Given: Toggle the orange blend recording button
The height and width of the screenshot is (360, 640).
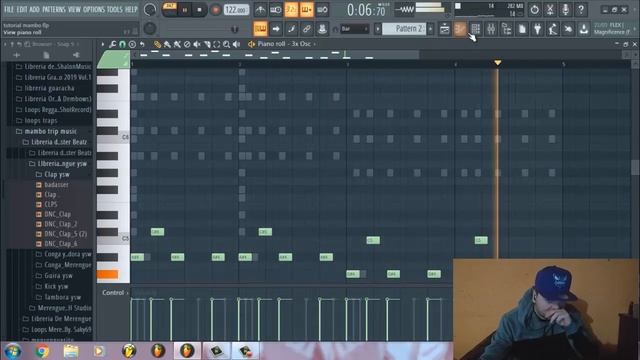Looking at the screenshot, I should [x=307, y=10].
